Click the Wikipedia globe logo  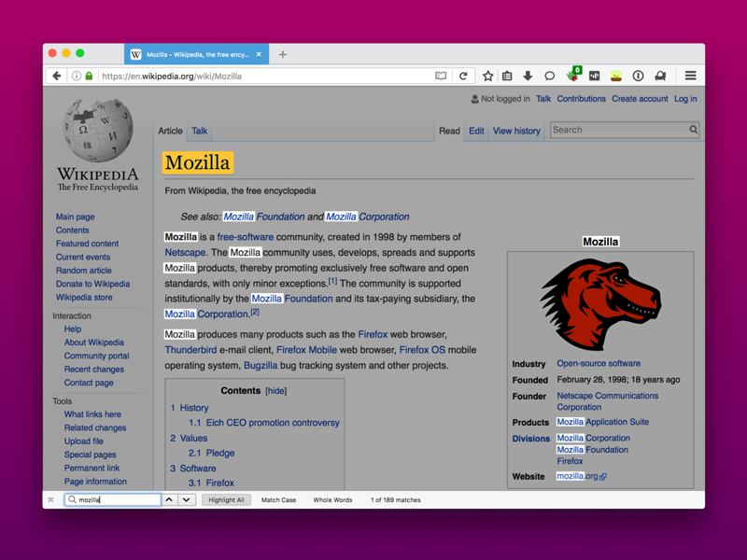click(x=98, y=130)
